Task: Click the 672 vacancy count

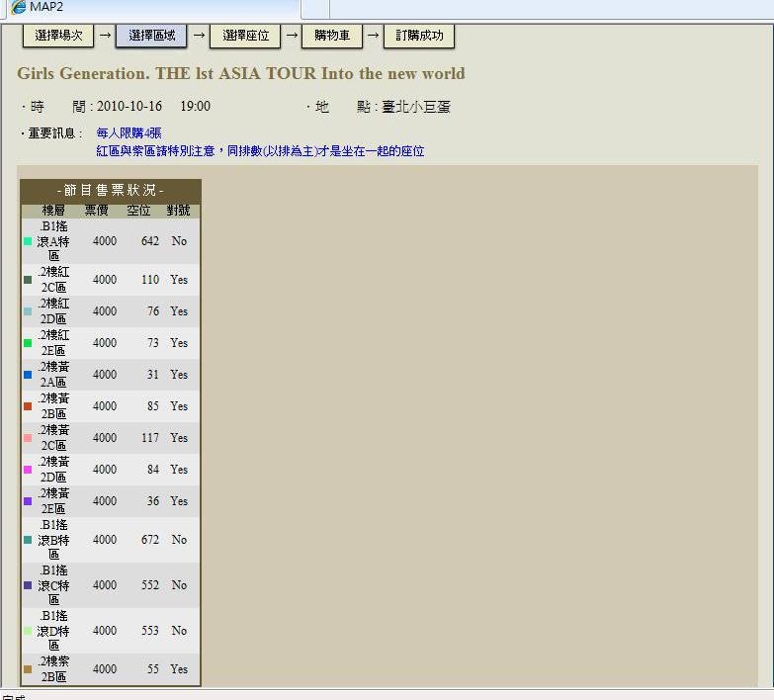Action: 150,540
